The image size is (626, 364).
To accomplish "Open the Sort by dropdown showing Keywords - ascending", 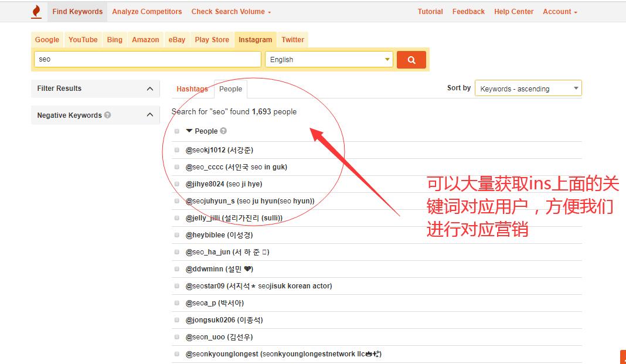I will [x=528, y=88].
